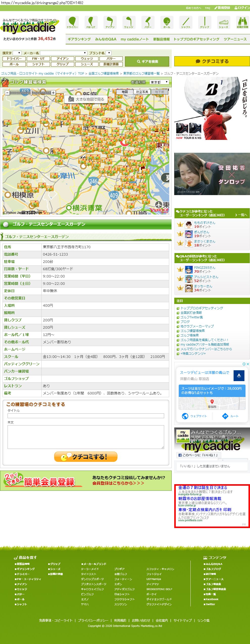Click the ギアを検索 search button
250x644 pixels.
(x=147, y=62)
